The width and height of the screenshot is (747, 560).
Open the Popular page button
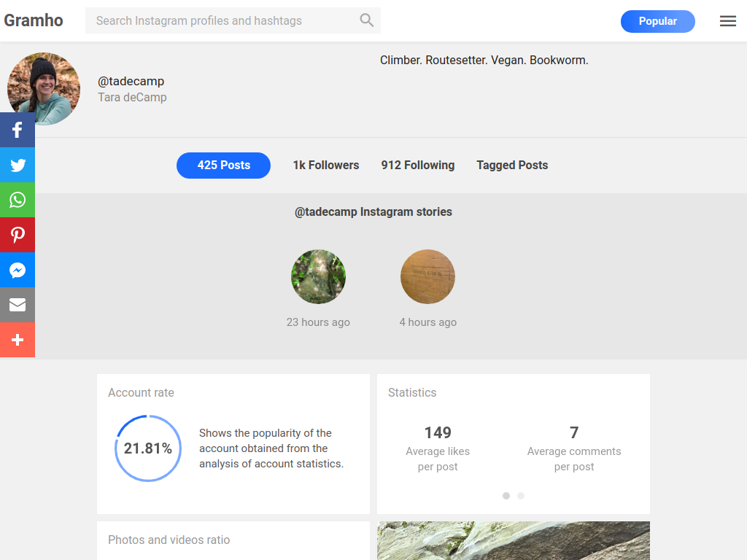pos(657,21)
